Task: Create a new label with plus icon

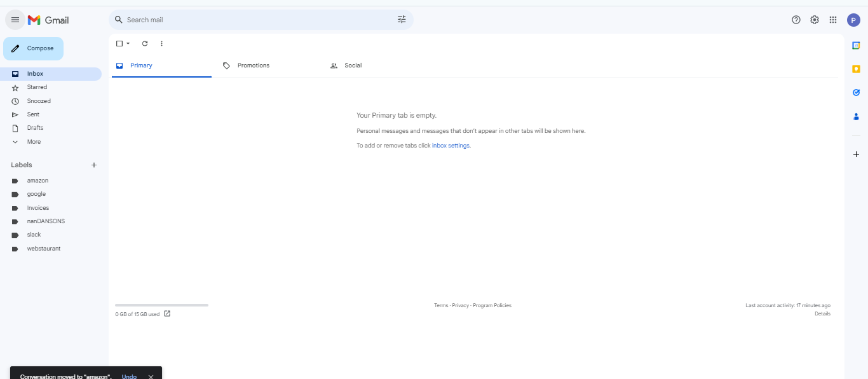Action: (x=94, y=165)
